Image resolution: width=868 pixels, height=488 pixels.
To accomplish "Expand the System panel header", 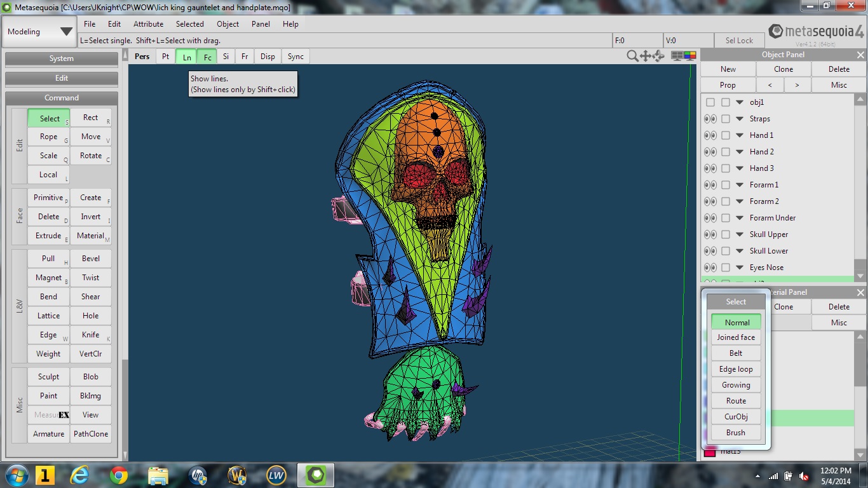I will [x=62, y=58].
